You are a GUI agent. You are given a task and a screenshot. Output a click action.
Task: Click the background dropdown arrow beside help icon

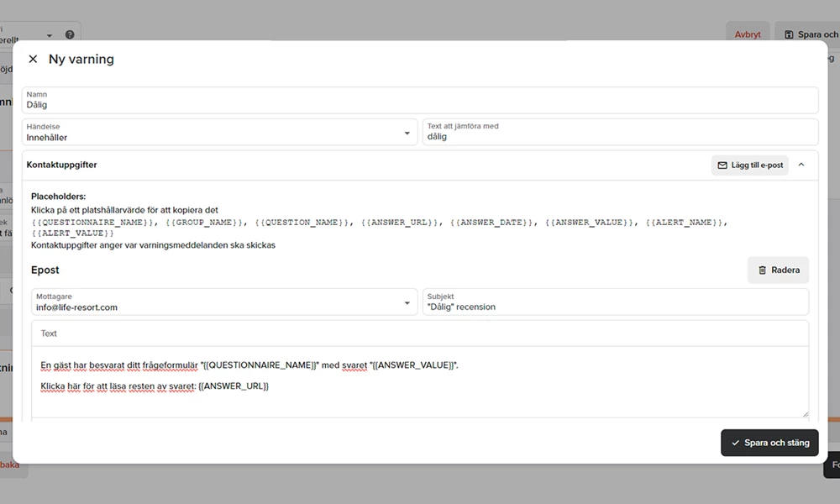click(50, 35)
